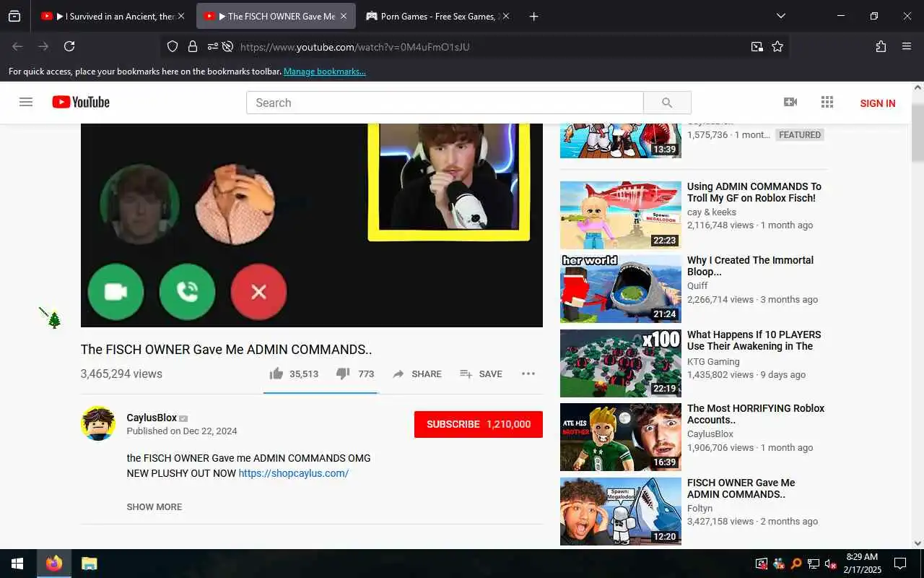The image size is (924, 578).
Task: Open the 'What Happens If 10 PLAYERS' thumbnail
Action: tap(621, 363)
